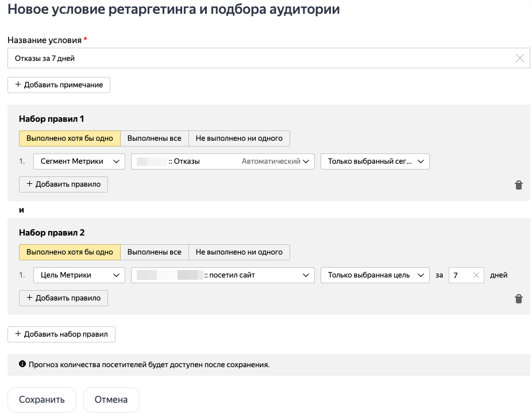532x416 pixels.
Task: Open the 'Цель Метрики' type dropdown
Action: point(79,276)
